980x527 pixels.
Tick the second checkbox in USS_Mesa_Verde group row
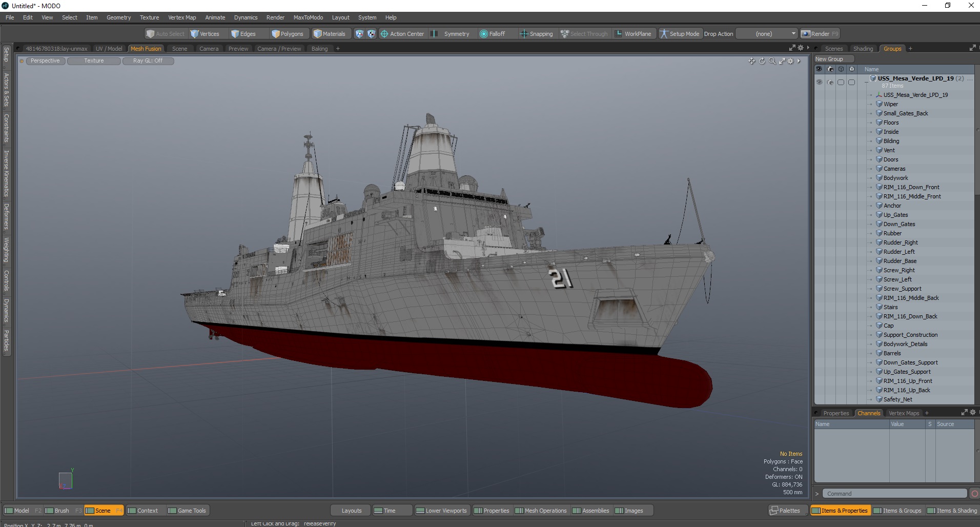851,82
